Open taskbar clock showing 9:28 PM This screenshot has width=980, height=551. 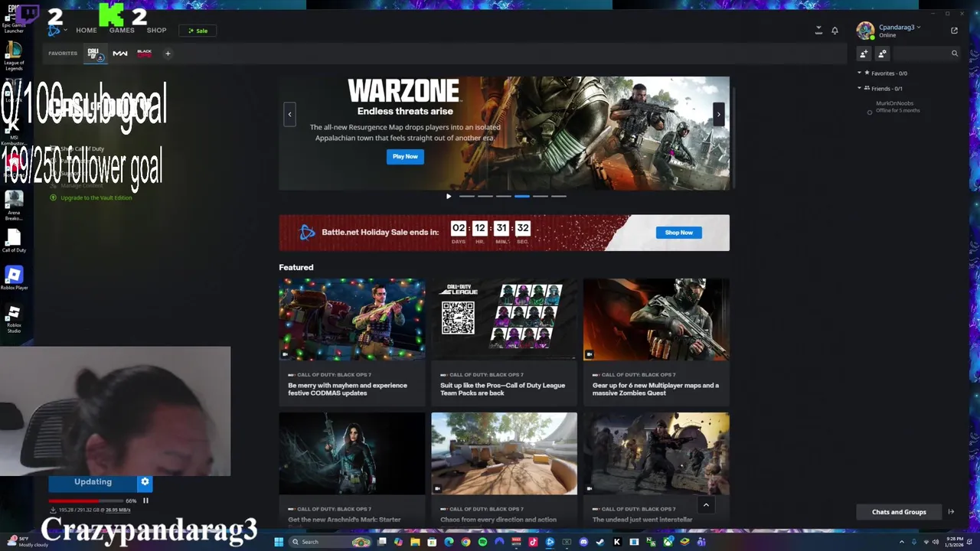tap(954, 542)
